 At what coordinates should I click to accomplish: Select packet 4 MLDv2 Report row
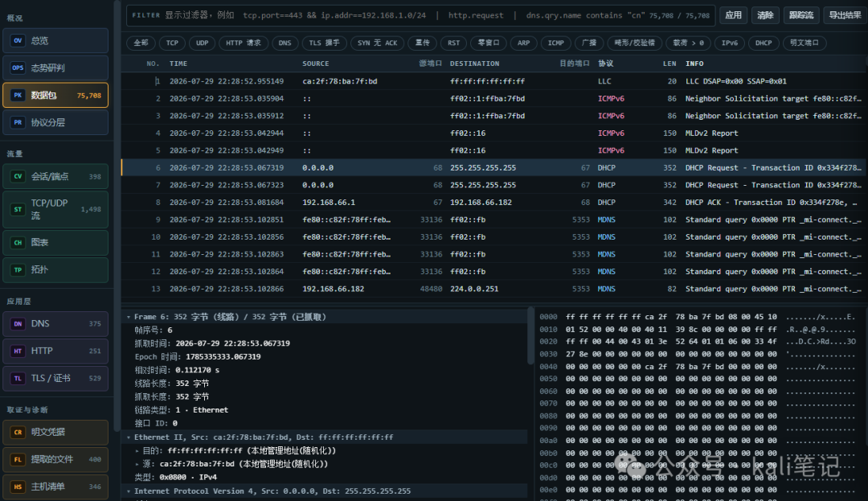(493, 133)
